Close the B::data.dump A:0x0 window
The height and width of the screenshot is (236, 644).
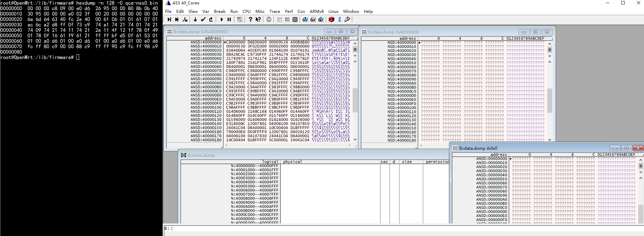click(x=638, y=148)
